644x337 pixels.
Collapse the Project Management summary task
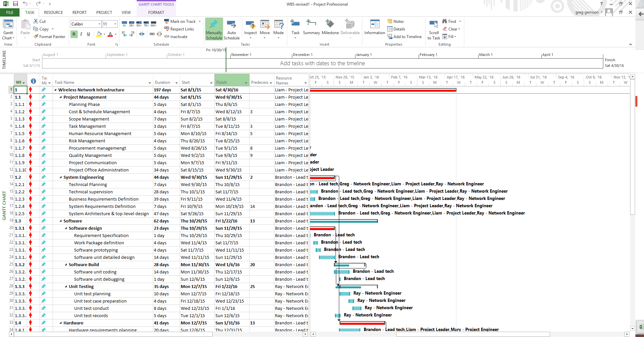click(61, 97)
